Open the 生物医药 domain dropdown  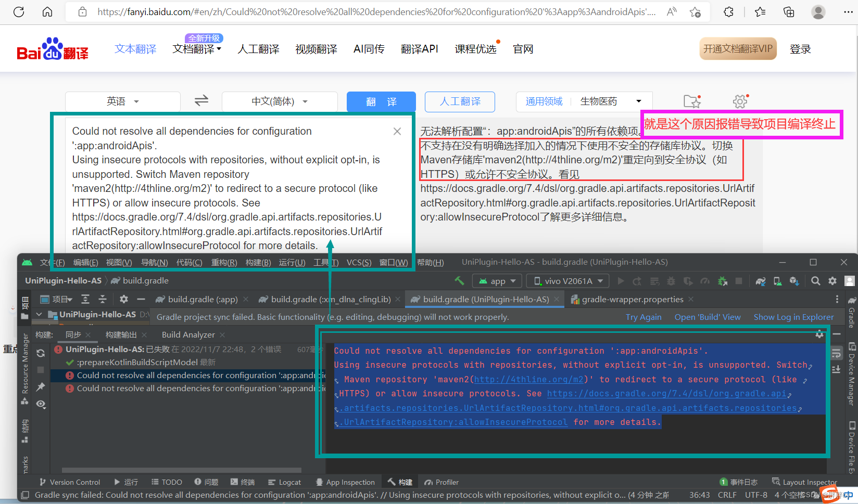click(x=611, y=101)
